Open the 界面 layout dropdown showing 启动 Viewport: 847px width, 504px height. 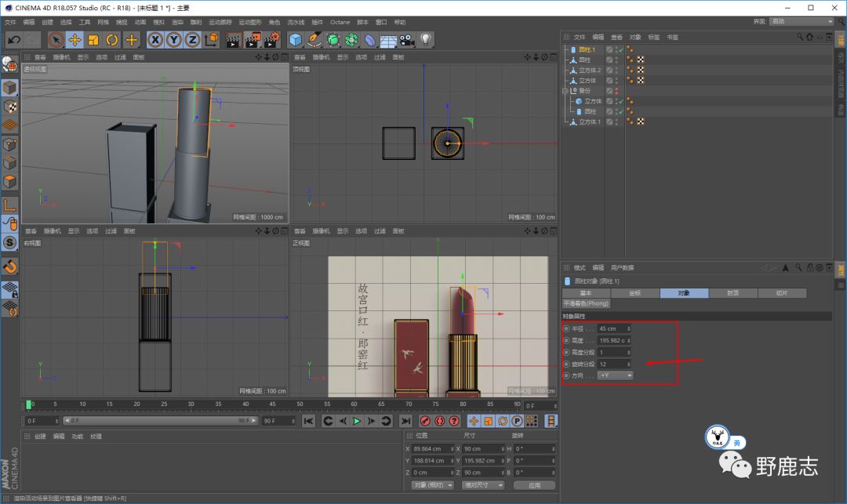(x=801, y=21)
